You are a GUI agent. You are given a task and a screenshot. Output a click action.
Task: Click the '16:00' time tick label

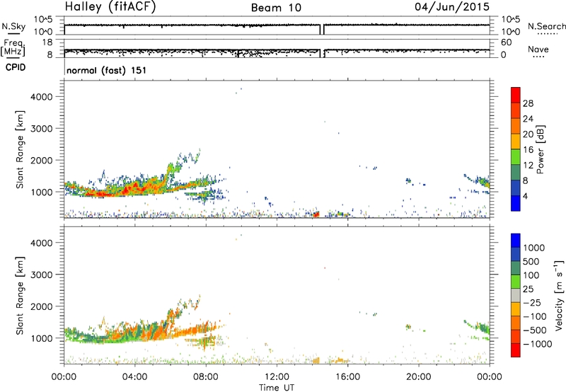pos(347,377)
